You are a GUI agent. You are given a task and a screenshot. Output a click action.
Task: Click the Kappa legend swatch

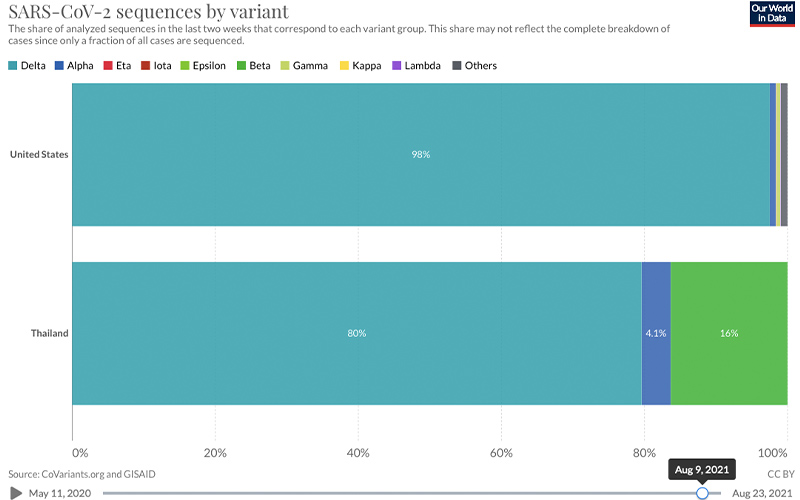click(x=340, y=66)
